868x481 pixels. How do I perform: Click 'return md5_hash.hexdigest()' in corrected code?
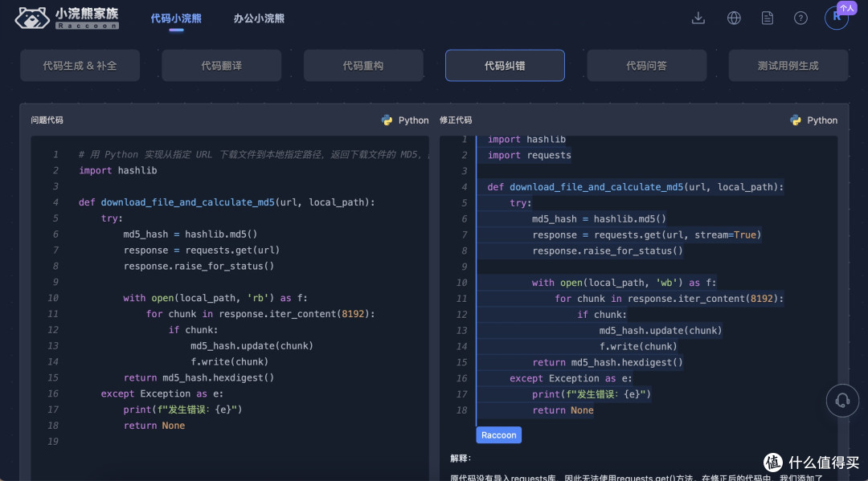(608, 363)
